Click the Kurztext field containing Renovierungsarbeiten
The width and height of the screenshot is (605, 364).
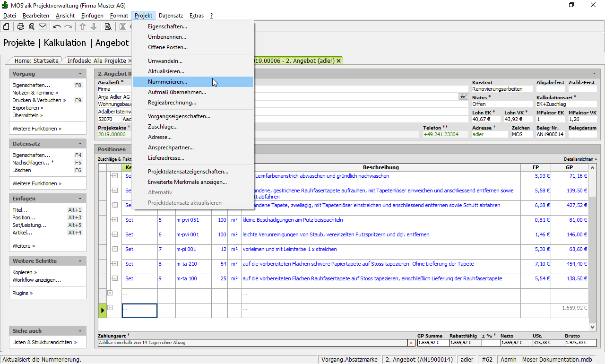point(501,89)
